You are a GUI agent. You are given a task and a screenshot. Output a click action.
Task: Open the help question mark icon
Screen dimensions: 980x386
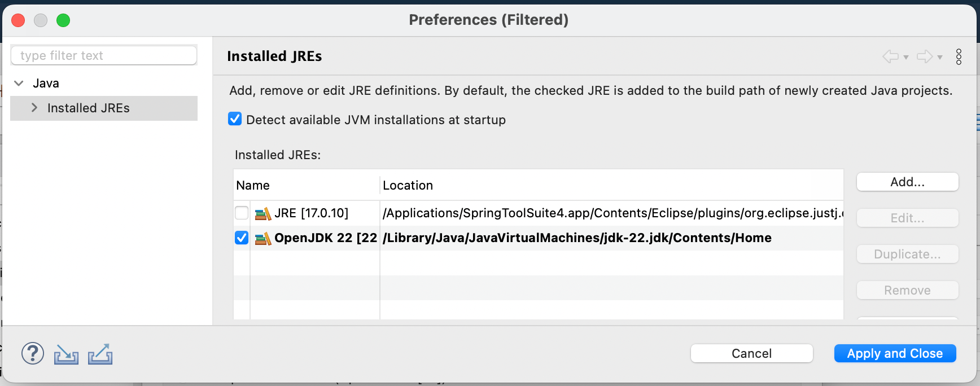33,353
